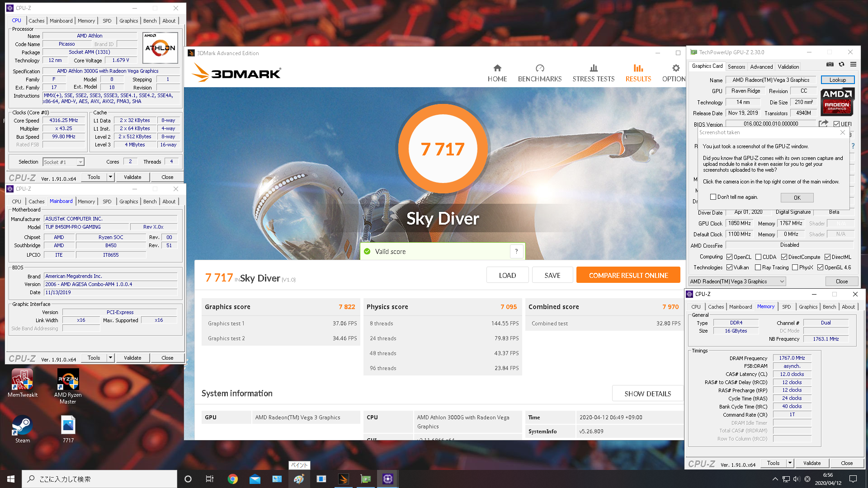Viewport: 868px width, 488px height.
Task: Toggle Ray Tracing checkbox in GPU-Z
Action: [758, 267]
